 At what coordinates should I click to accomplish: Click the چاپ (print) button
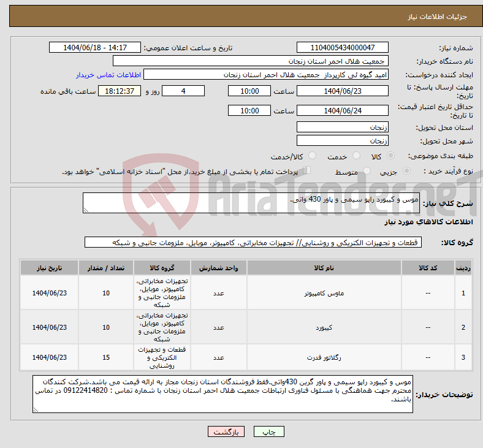268,431
